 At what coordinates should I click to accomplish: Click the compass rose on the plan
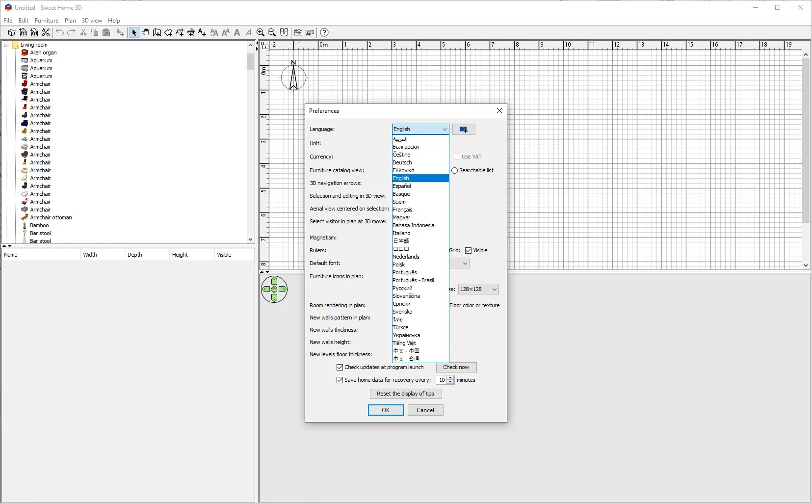coord(293,76)
